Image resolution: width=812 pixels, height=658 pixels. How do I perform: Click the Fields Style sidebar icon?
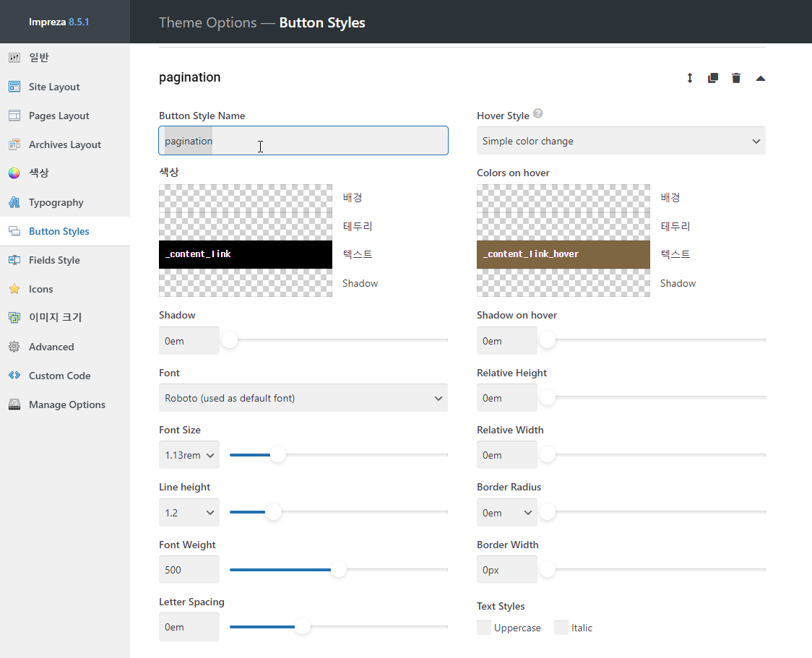click(14, 260)
